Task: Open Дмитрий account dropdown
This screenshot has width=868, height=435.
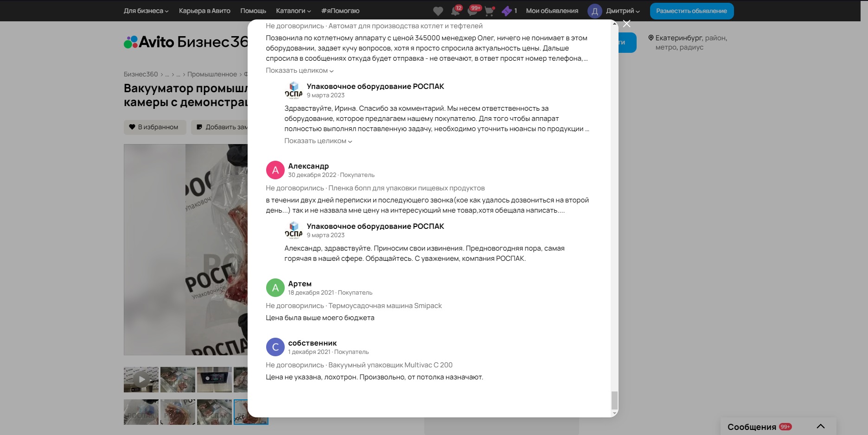Action: (x=623, y=11)
